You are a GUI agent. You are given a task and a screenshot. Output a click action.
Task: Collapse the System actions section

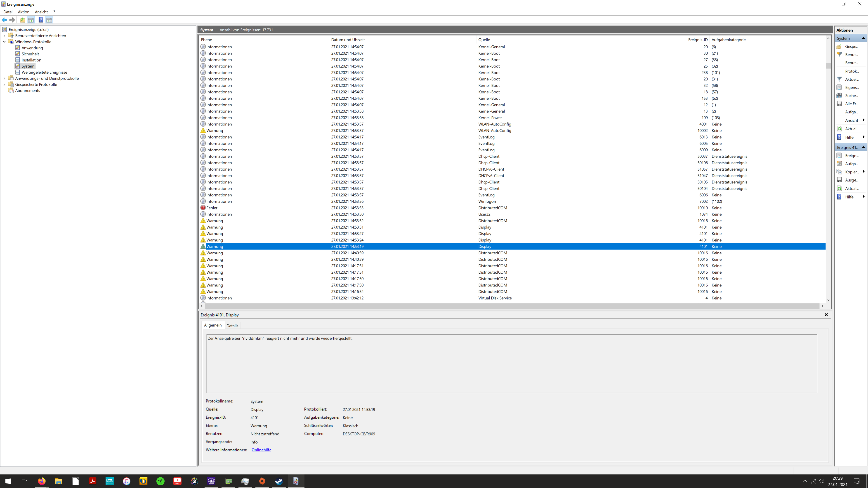pyautogui.click(x=863, y=38)
